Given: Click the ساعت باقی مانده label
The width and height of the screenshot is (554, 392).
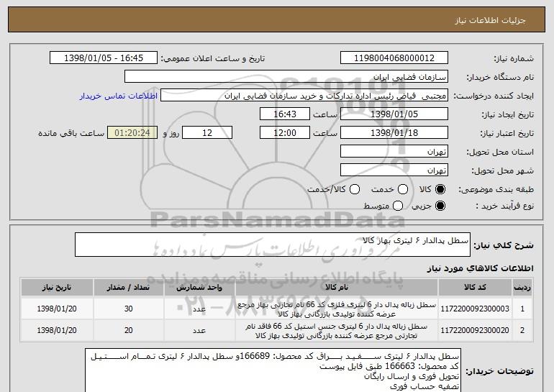Looking at the screenshot, I should 71,133.
